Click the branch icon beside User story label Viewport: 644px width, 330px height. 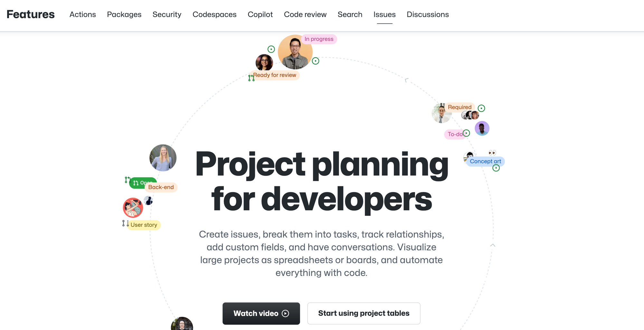[x=125, y=223]
